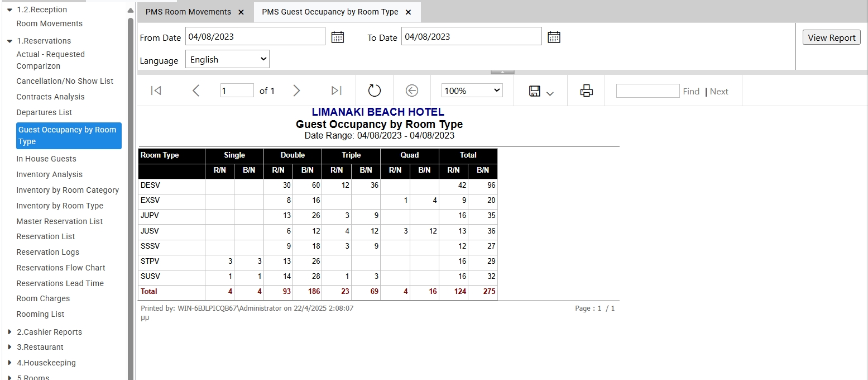The height and width of the screenshot is (380, 868).
Task: Collapse the 1.2.Reception tree section
Action: tap(9, 9)
